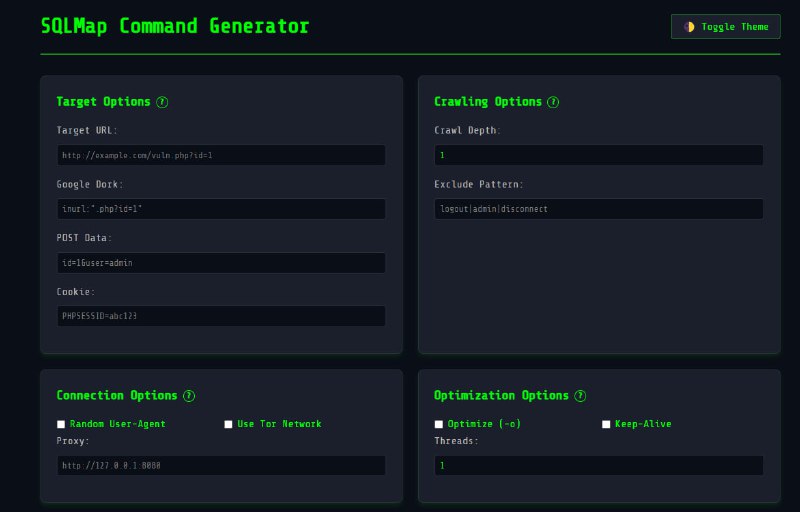Click the Exclude Pattern: label

point(479,185)
